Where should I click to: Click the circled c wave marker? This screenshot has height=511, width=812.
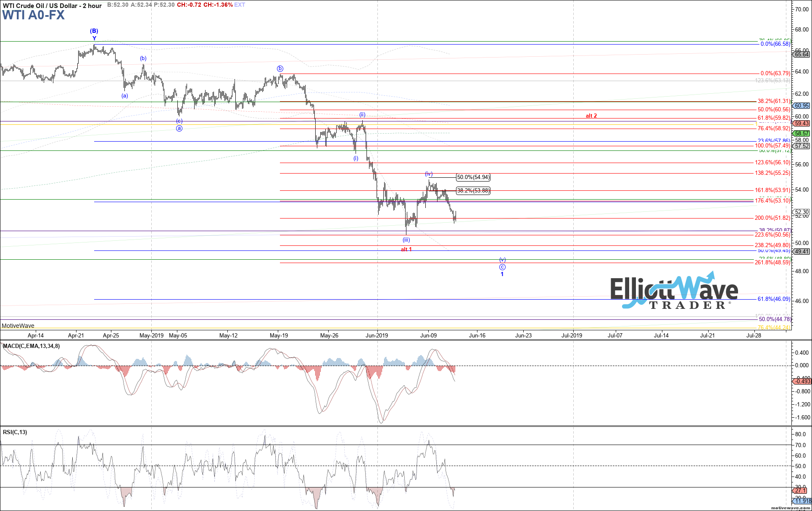502,267
